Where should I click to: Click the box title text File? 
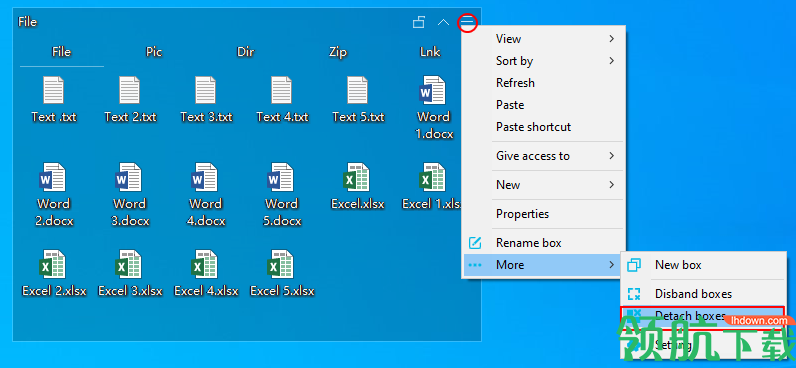(x=27, y=22)
